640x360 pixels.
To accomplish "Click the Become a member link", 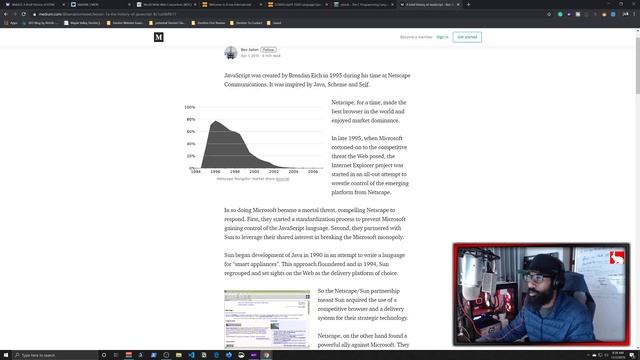I will point(416,37).
